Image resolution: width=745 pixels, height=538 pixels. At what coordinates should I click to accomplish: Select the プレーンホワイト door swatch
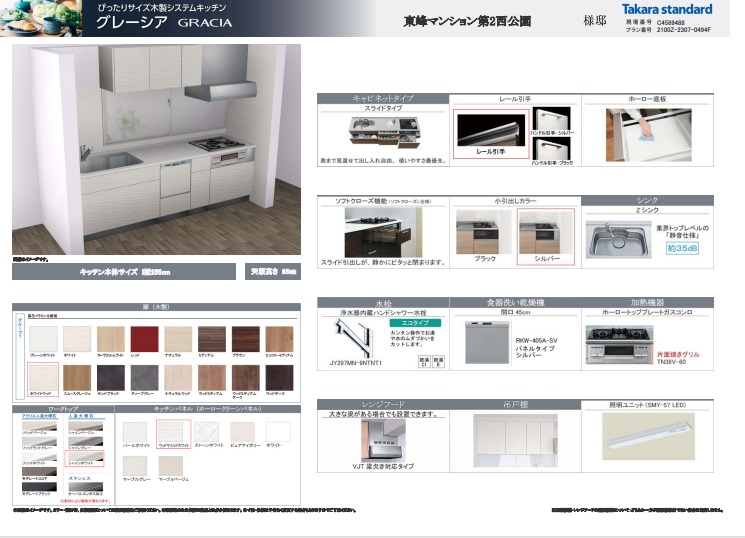[43, 339]
